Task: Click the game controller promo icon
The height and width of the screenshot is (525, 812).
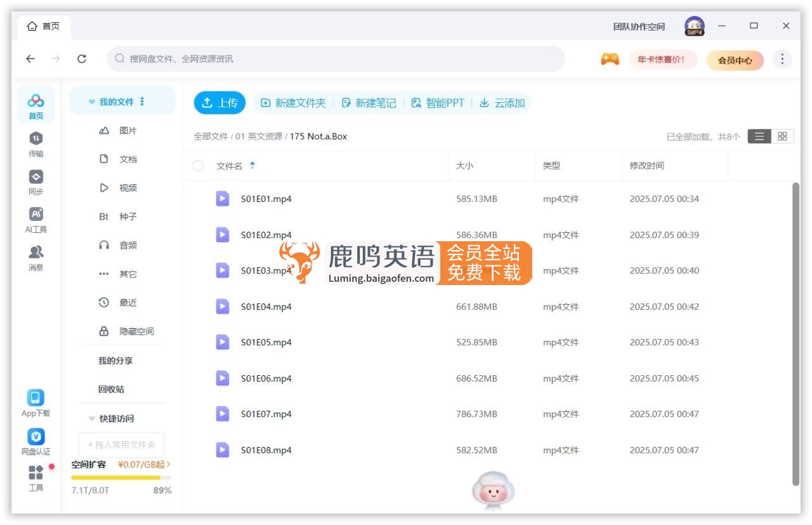Action: coord(610,58)
